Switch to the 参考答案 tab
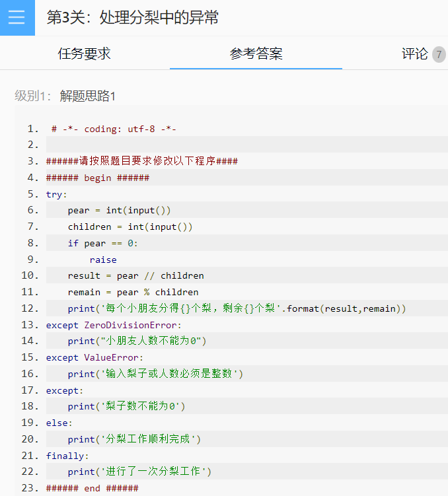 (x=256, y=53)
